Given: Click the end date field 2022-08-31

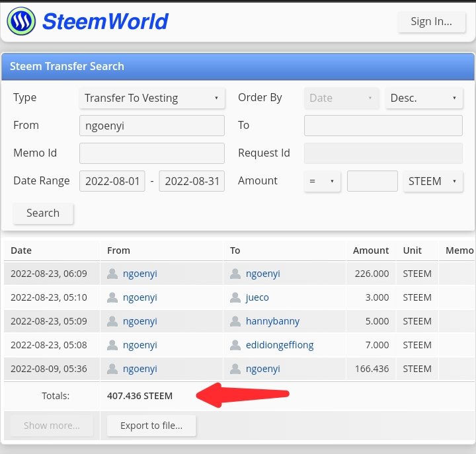Looking at the screenshot, I should [x=192, y=181].
